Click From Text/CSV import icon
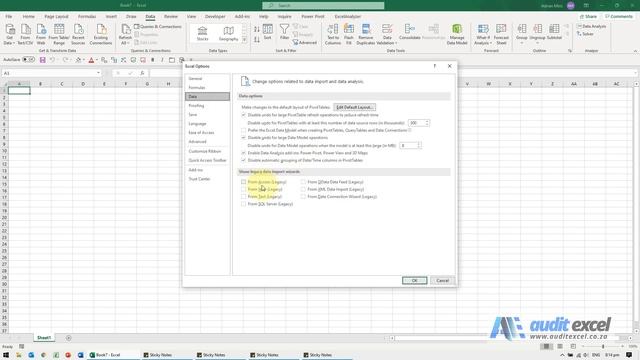 click(x=25, y=34)
